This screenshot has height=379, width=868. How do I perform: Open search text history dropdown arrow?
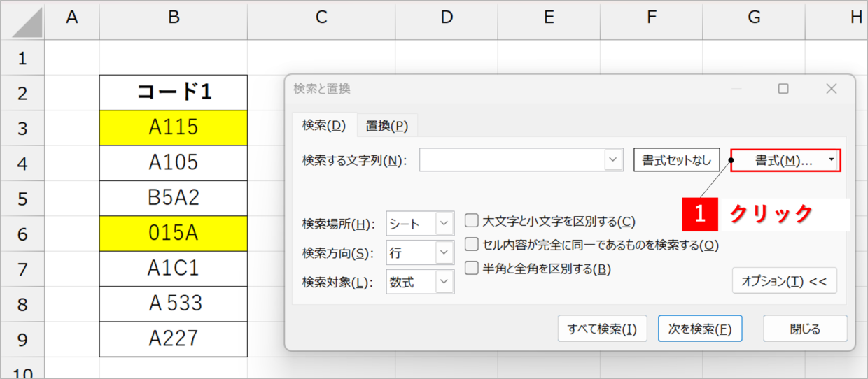click(x=613, y=159)
